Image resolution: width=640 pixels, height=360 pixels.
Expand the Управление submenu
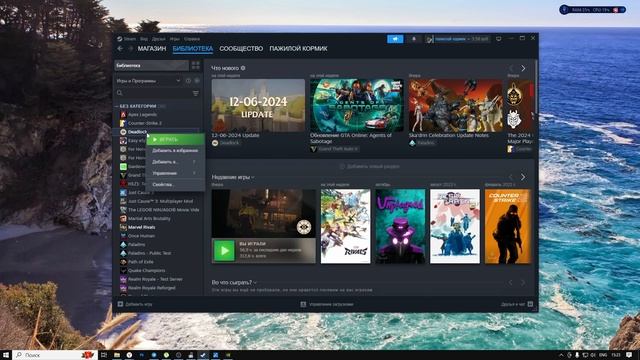click(x=175, y=173)
